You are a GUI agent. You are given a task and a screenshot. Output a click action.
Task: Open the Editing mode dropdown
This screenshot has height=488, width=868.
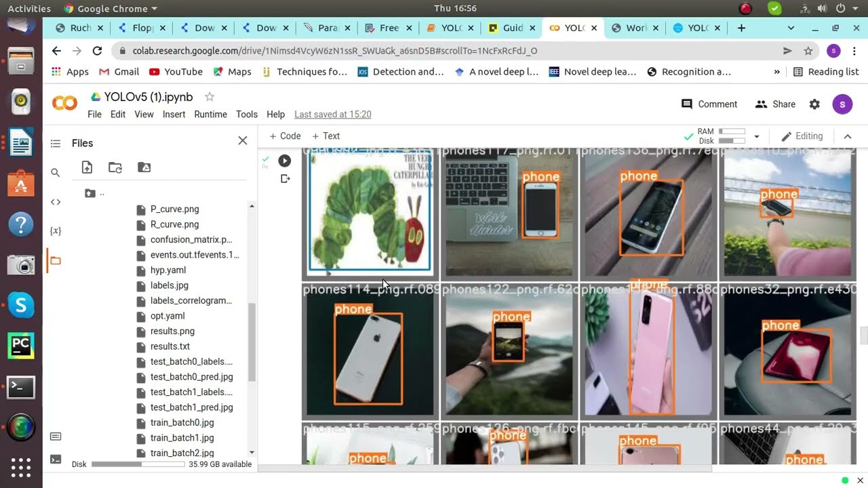802,136
